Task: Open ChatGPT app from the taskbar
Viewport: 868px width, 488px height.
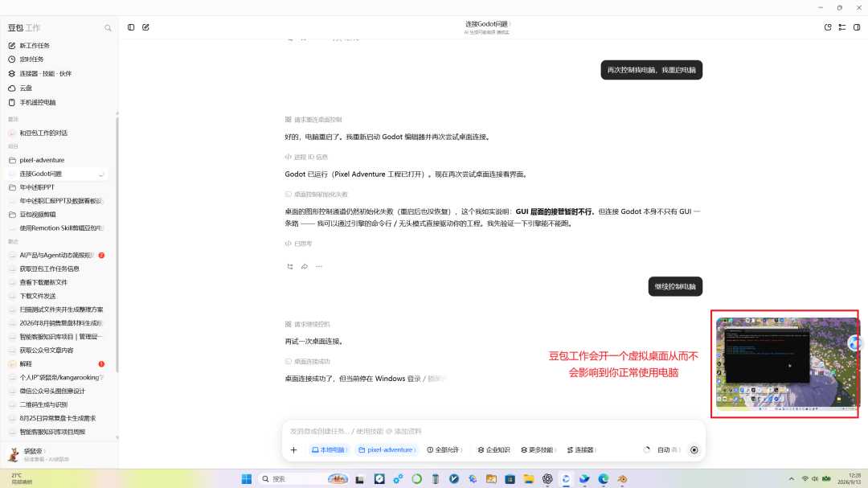Action: point(547,479)
